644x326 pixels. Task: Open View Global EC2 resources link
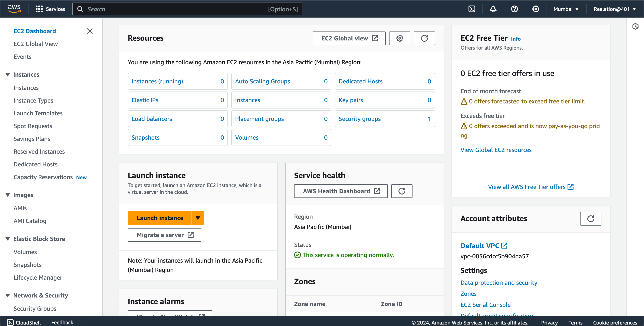point(496,150)
